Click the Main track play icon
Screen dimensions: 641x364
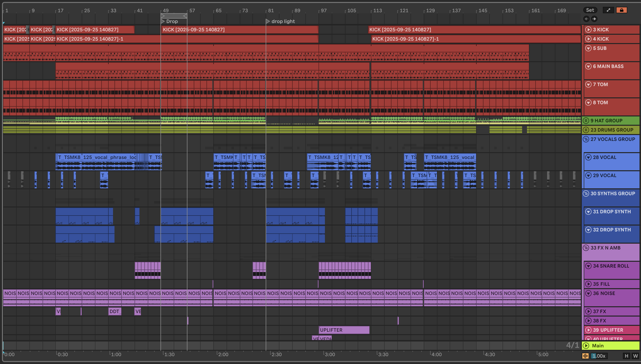pos(586,345)
